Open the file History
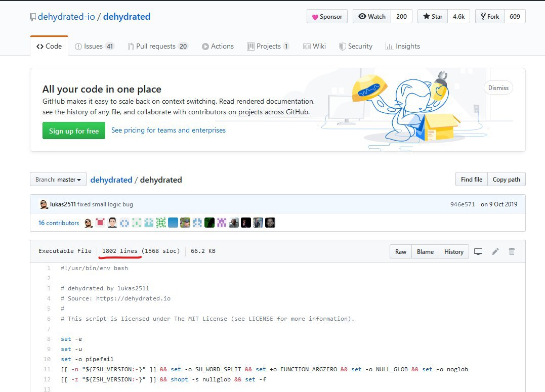Image resolution: width=545 pixels, height=392 pixels. click(x=454, y=251)
